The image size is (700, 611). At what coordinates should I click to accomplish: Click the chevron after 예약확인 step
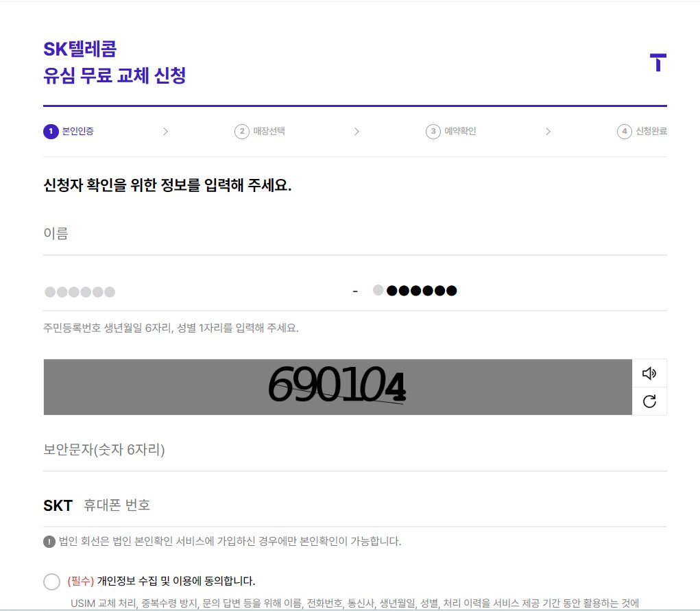[x=548, y=131]
